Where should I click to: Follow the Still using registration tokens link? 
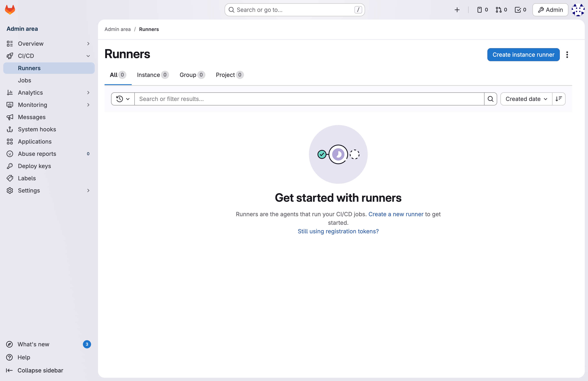pos(338,231)
